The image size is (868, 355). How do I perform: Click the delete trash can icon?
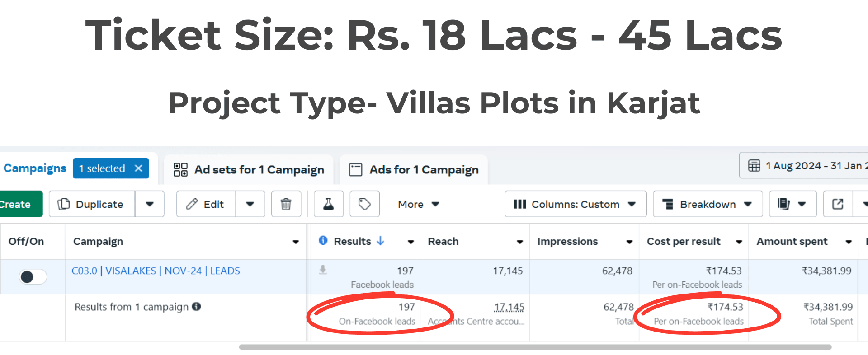(x=286, y=204)
